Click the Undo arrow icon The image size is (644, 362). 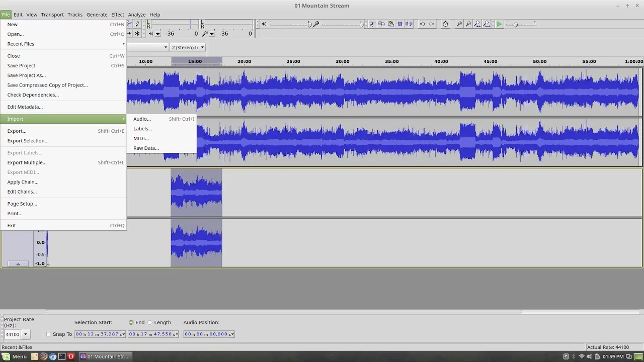422,24
